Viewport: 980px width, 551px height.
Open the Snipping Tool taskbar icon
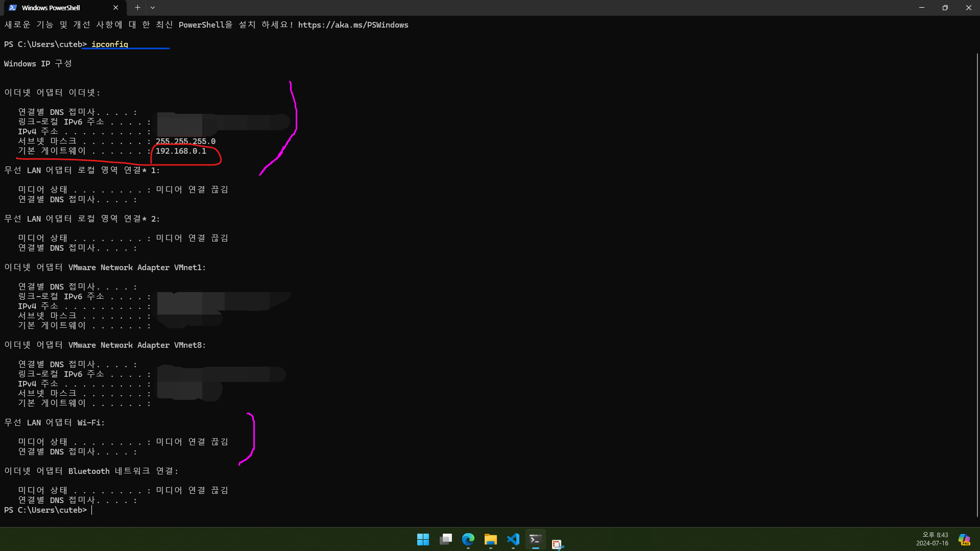[x=558, y=544]
